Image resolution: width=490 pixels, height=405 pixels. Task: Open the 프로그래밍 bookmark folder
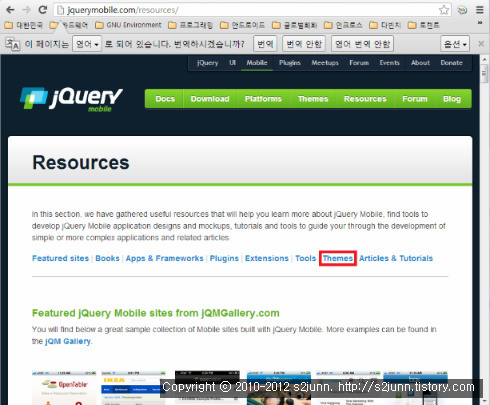[x=191, y=25]
